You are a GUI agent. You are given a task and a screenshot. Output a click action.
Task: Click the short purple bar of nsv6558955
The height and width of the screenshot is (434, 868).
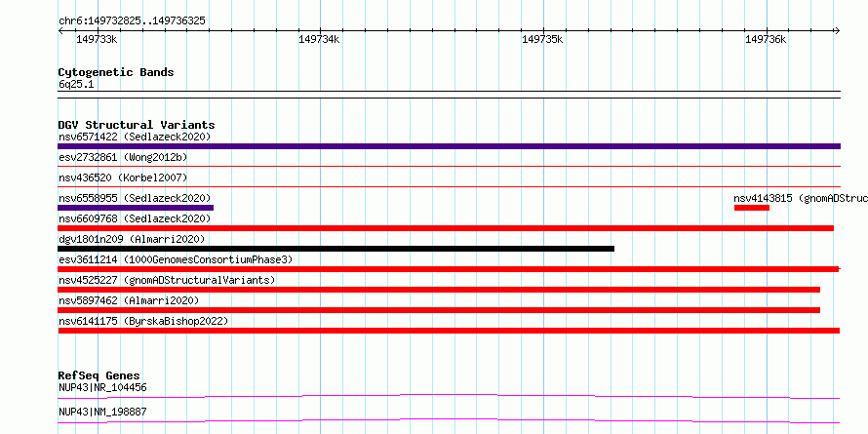[136, 208]
